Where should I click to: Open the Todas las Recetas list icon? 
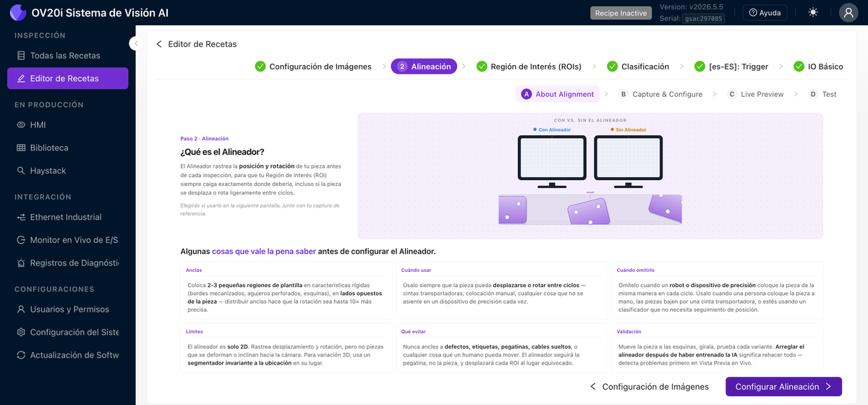[21, 56]
